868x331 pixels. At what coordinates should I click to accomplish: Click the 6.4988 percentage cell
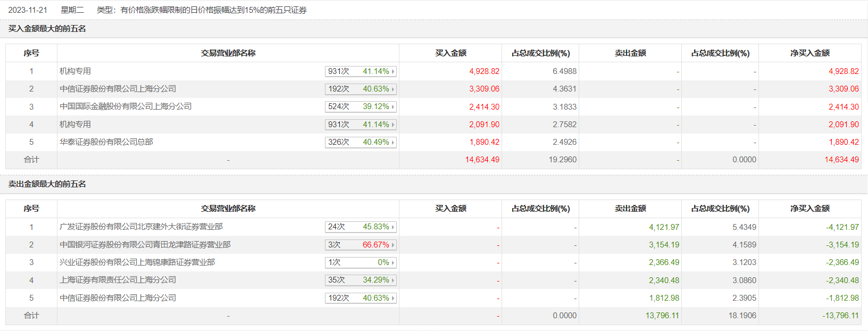(564, 71)
